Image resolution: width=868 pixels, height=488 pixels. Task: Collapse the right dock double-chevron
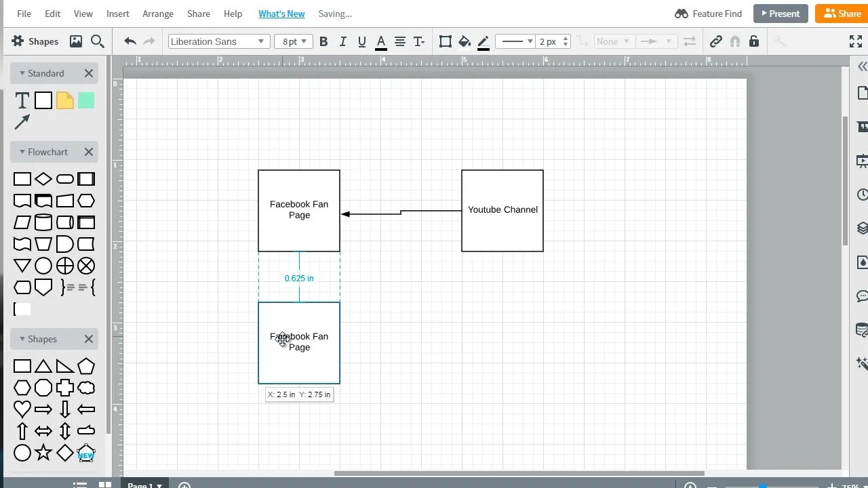coord(862,66)
